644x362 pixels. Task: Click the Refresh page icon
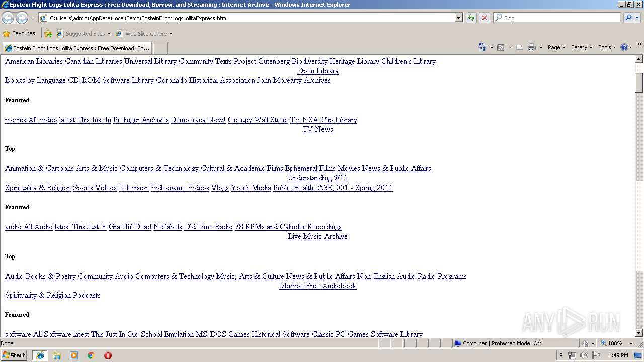[x=471, y=18]
